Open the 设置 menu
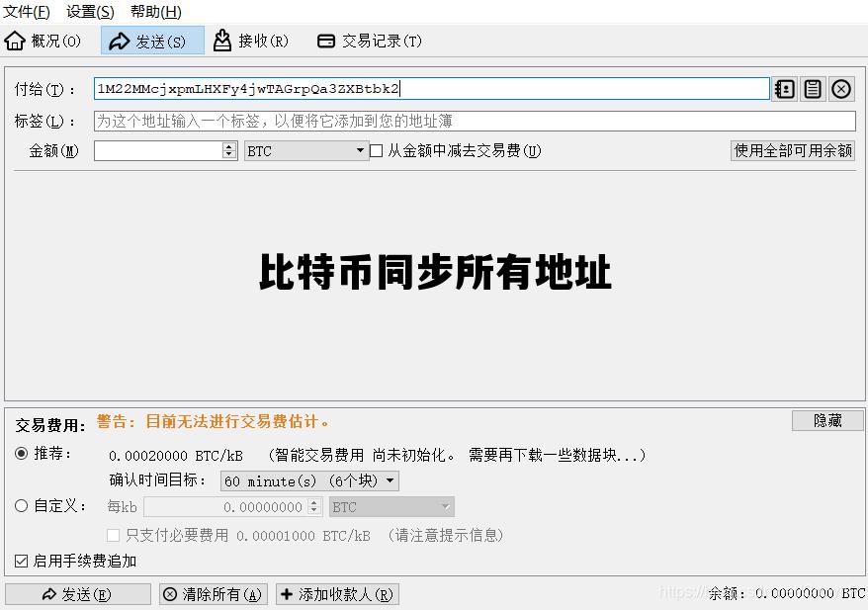 tap(90, 11)
